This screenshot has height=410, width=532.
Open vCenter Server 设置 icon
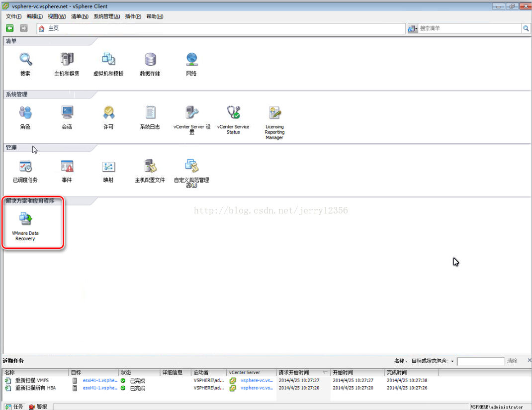192,112
